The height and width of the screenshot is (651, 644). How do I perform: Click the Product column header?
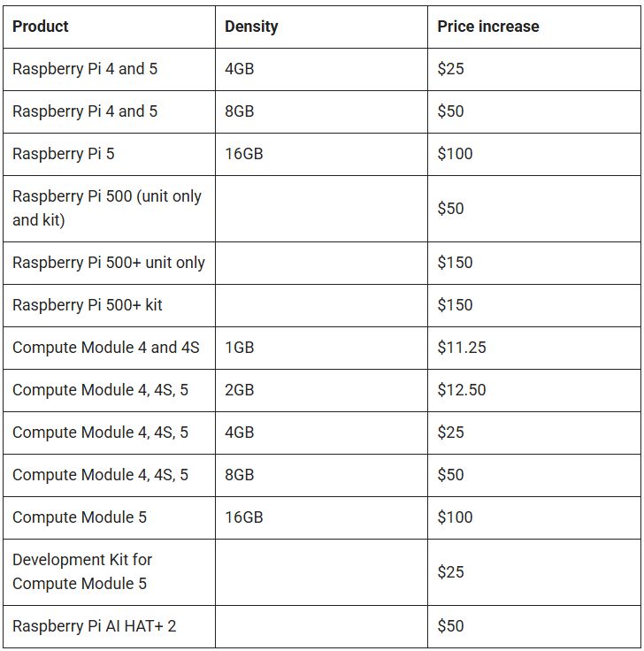pyautogui.click(x=41, y=27)
